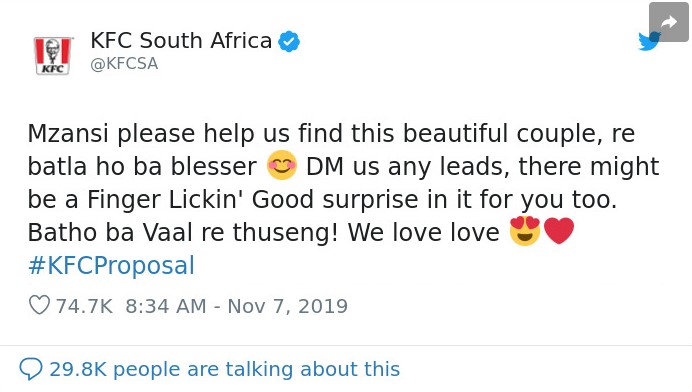Open the blue Twitter bird logo
Screen dimensions: 692x392
click(x=648, y=41)
